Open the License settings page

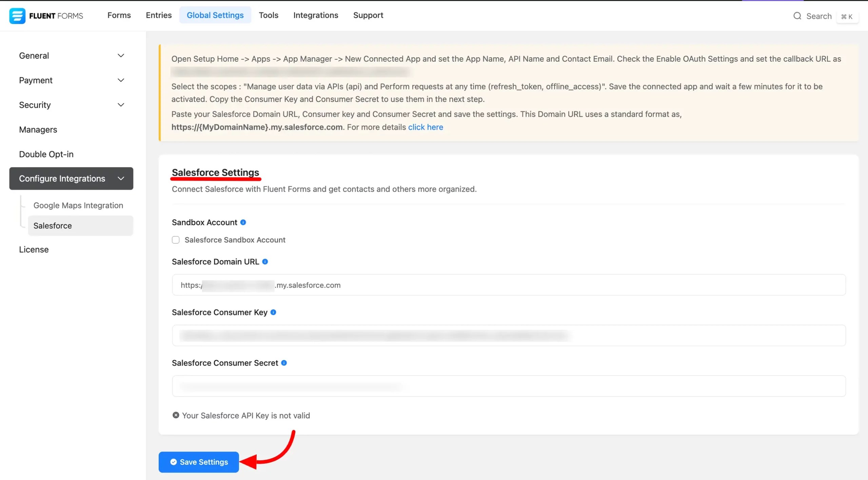(34, 249)
